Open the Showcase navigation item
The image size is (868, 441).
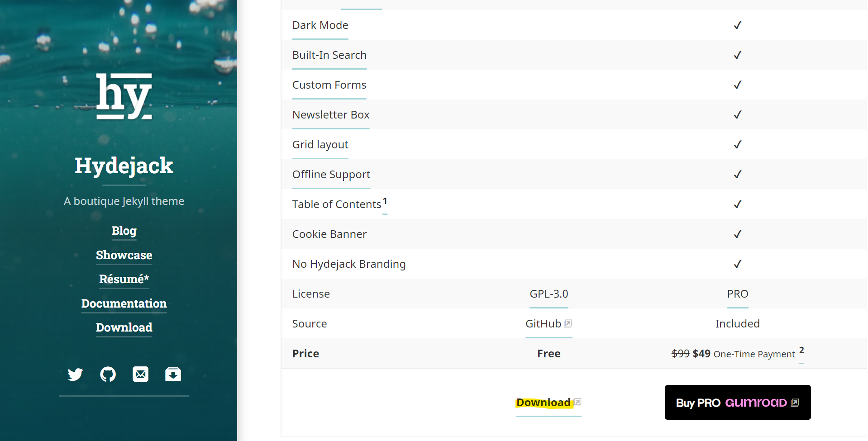click(124, 255)
